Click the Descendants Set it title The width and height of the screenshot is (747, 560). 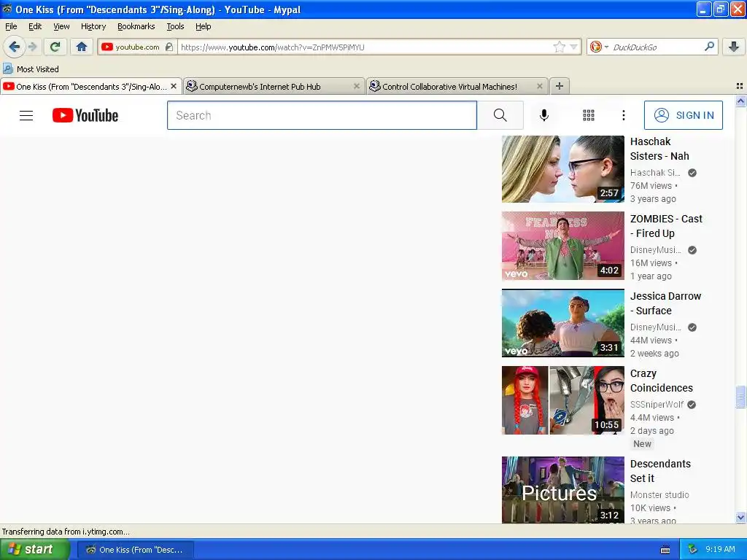pyautogui.click(x=660, y=471)
